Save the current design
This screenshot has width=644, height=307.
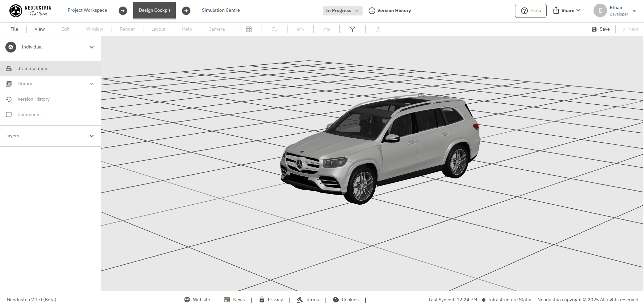pos(601,29)
